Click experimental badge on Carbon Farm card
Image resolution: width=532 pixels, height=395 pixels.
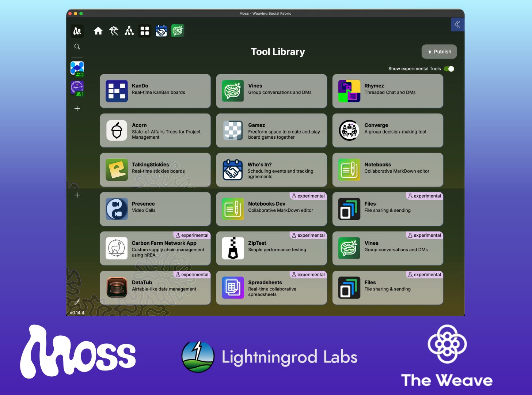coord(192,235)
